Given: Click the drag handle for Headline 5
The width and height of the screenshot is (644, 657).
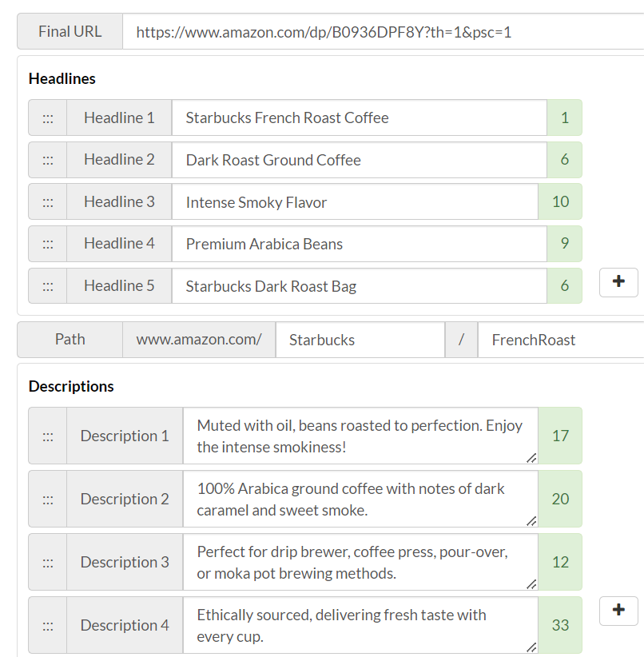Looking at the screenshot, I should point(48,286).
